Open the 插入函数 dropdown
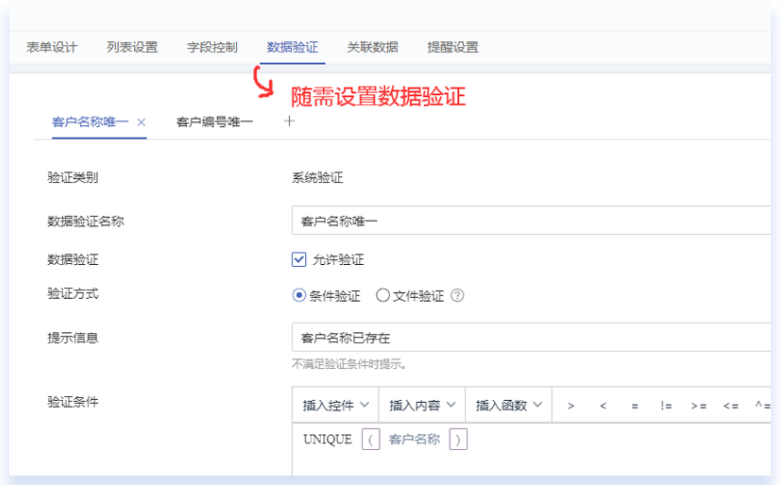The width and height of the screenshot is (782, 492). (508, 406)
